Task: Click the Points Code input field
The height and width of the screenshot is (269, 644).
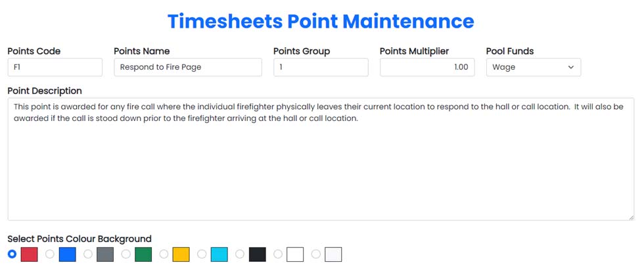Action: click(55, 67)
